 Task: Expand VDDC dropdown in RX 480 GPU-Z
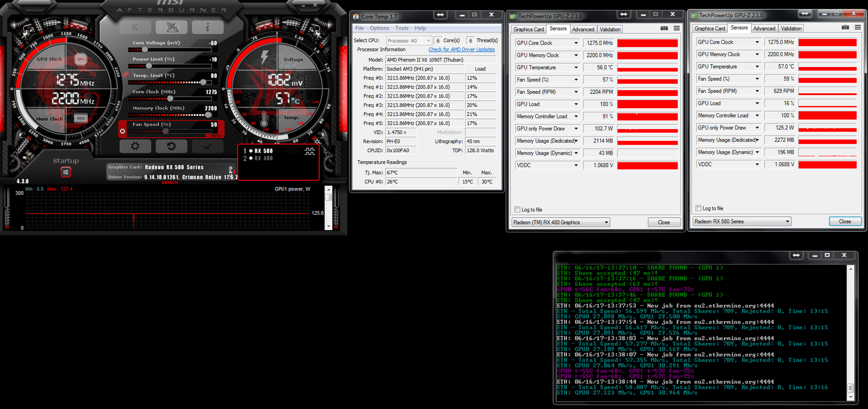pos(576,165)
